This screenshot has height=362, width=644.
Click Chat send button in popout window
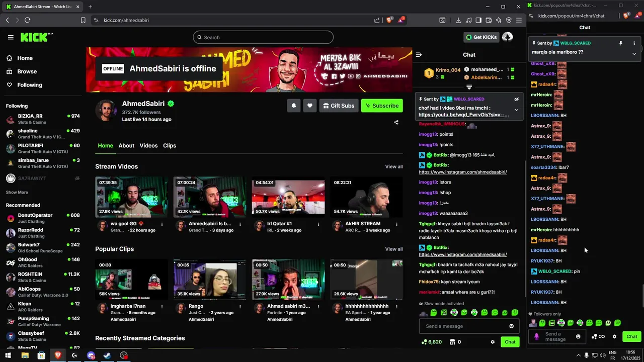[632, 336]
